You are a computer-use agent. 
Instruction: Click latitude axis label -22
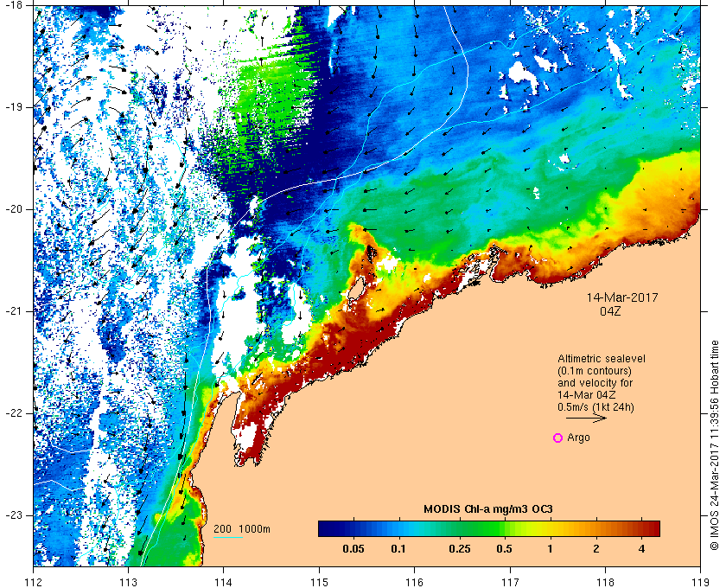(14, 413)
